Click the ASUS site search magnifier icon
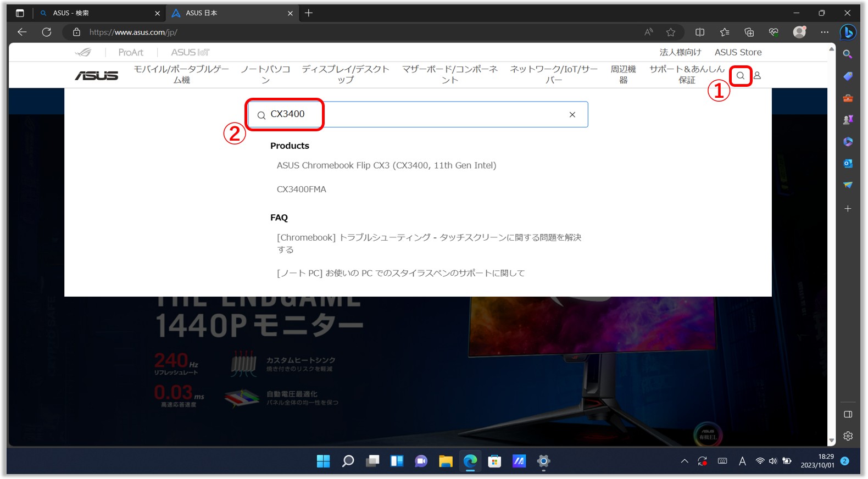 (740, 76)
